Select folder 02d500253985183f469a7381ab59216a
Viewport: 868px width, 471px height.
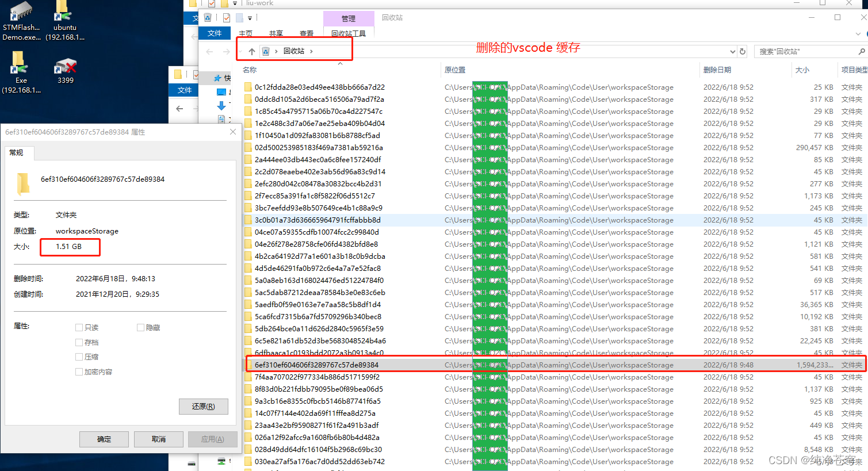[x=319, y=147]
